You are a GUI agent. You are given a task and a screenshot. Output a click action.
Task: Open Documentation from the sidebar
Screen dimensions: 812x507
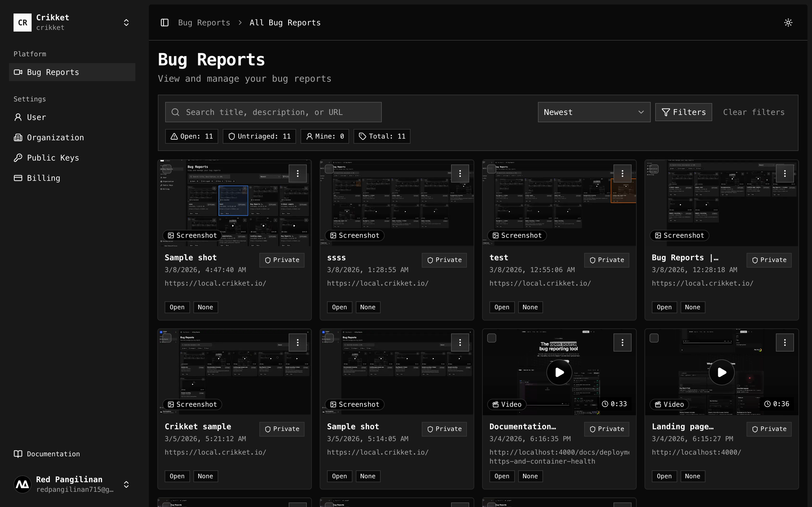[53, 454]
